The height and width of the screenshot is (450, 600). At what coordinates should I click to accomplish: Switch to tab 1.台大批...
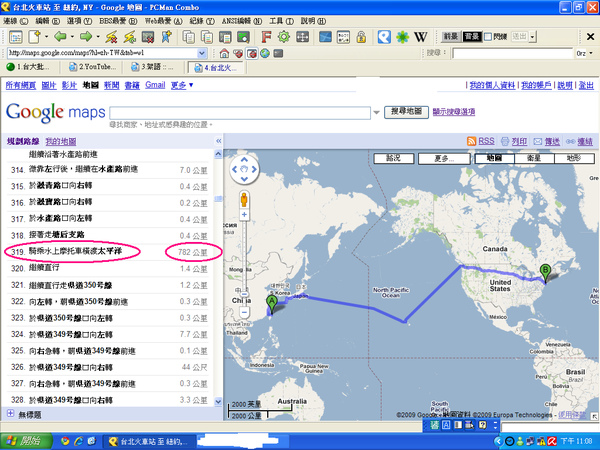coord(28,67)
